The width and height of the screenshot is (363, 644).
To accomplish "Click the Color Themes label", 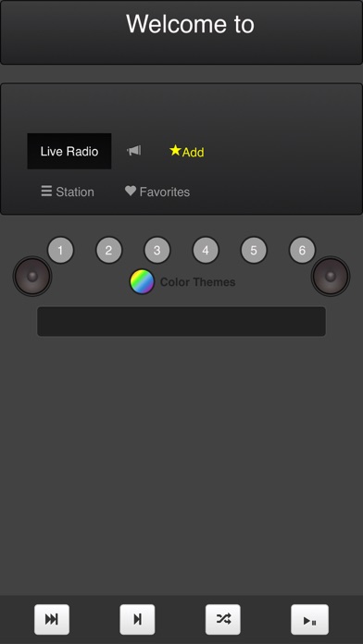I will (198, 282).
